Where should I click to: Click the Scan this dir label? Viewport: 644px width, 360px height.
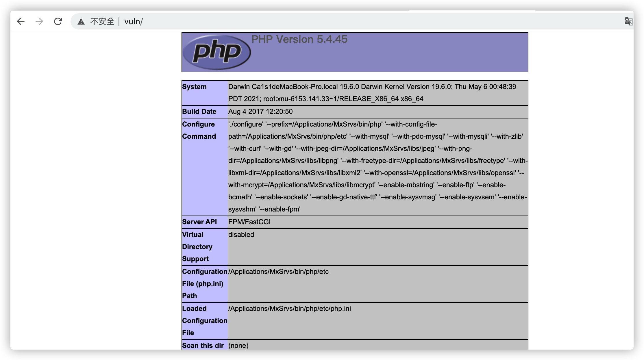coord(203,346)
